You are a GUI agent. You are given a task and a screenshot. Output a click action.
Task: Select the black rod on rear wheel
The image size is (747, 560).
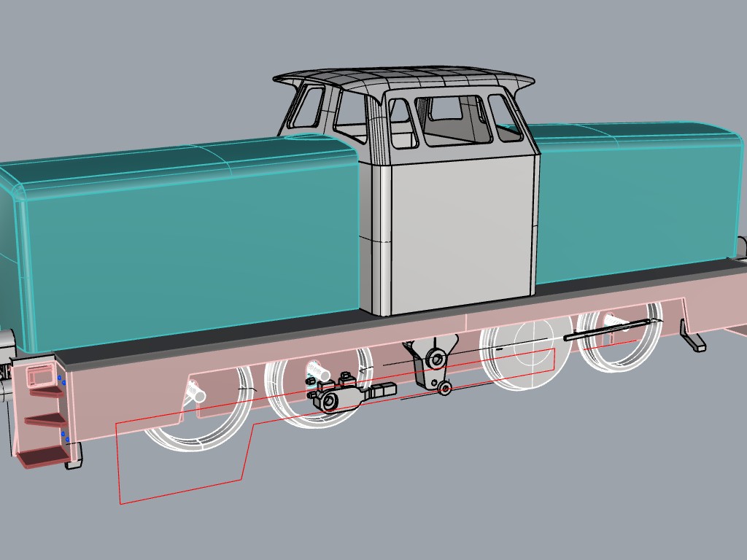click(x=608, y=330)
